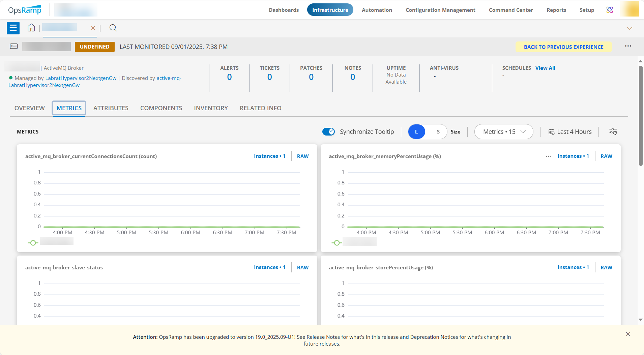The width and height of the screenshot is (644, 355).
Task: Click the Last 4 Hours calendar icon
Action: click(551, 132)
